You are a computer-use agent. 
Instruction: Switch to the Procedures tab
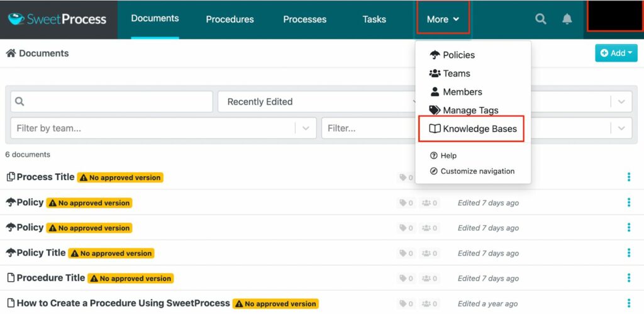(230, 20)
